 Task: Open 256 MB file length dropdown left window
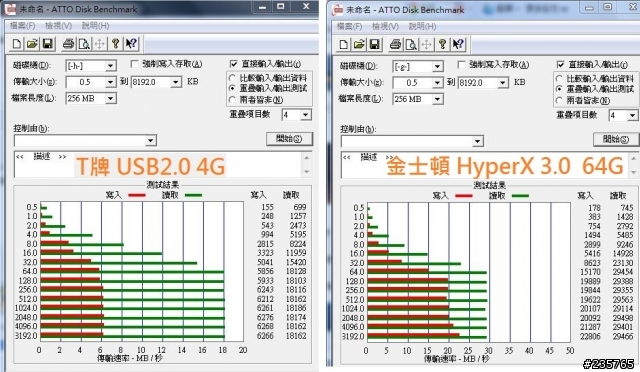tap(110, 98)
